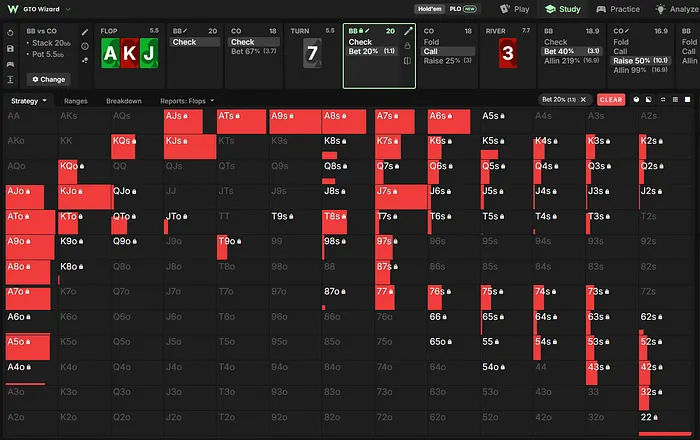Open the Analyze section
The width and height of the screenshot is (700, 440).
click(677, 9)
